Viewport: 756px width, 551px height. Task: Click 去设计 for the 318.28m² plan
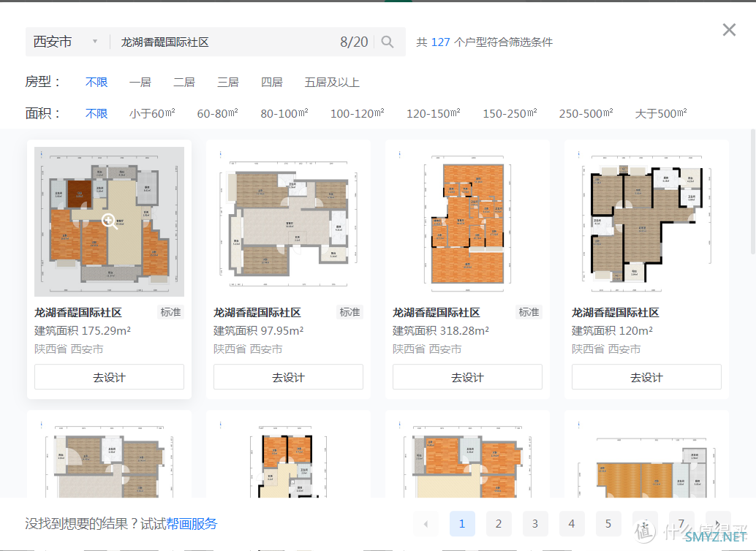point(467,377)
